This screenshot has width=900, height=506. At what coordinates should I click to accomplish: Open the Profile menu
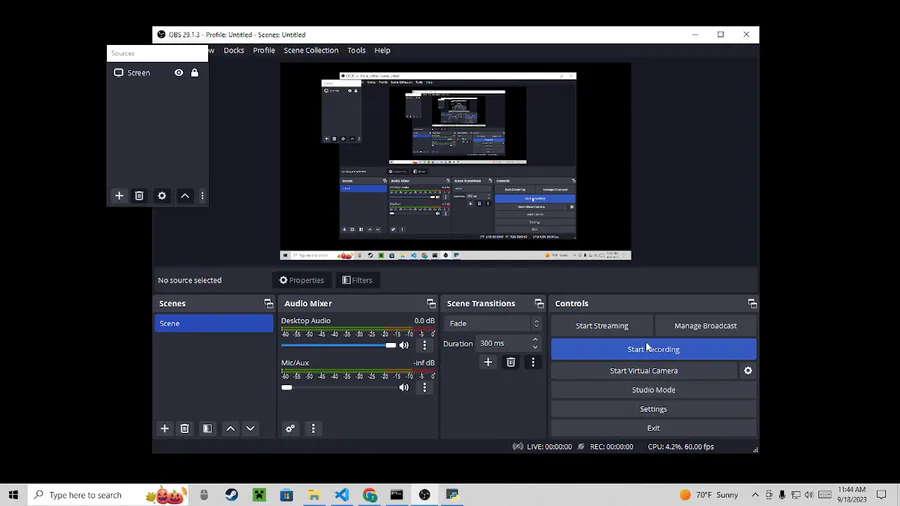(264, 50)
